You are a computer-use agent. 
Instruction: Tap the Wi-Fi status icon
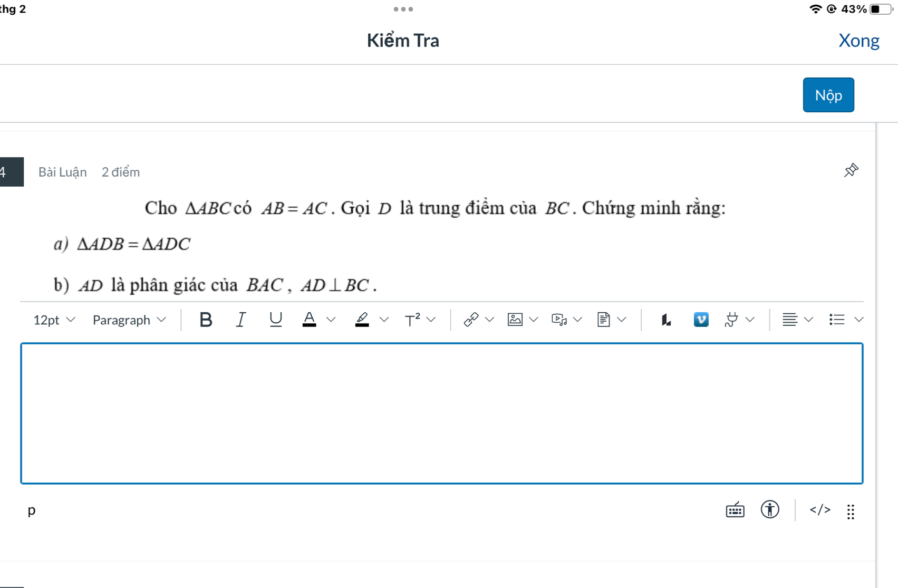click(815, 9)
